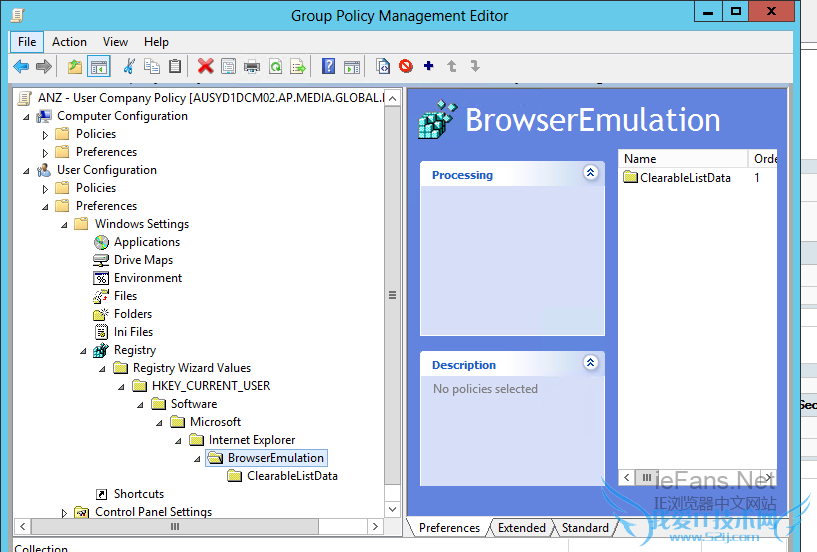
Task: Collapse the Computer Configuration node
Action: pyautogui.click(x=26, y=117)
